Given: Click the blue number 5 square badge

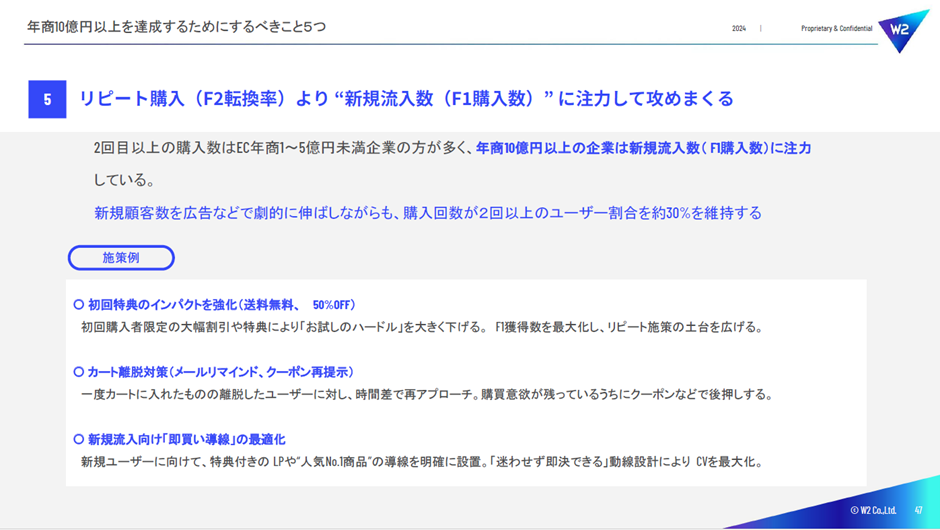Looking at the screenshot, I should pos(47,99).
